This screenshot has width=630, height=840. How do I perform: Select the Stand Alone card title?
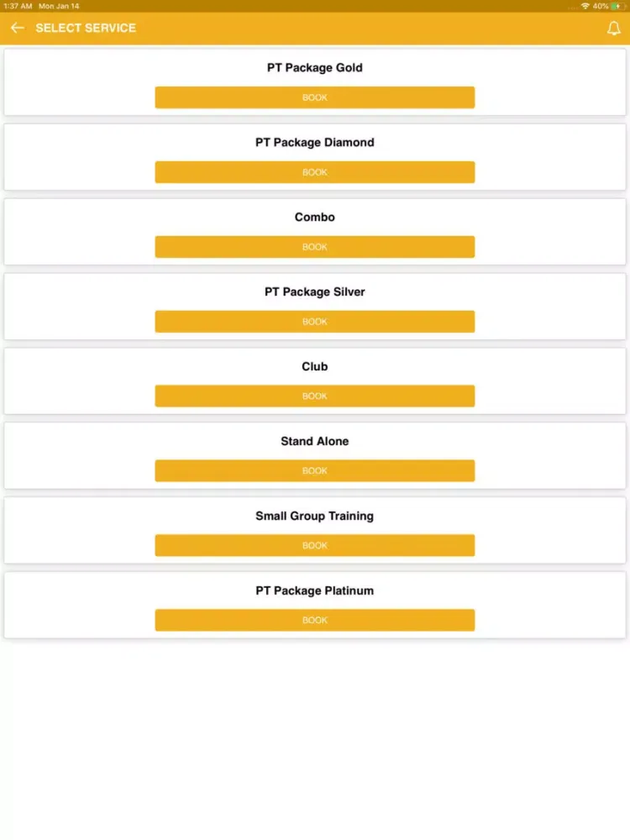pos(315,441)
